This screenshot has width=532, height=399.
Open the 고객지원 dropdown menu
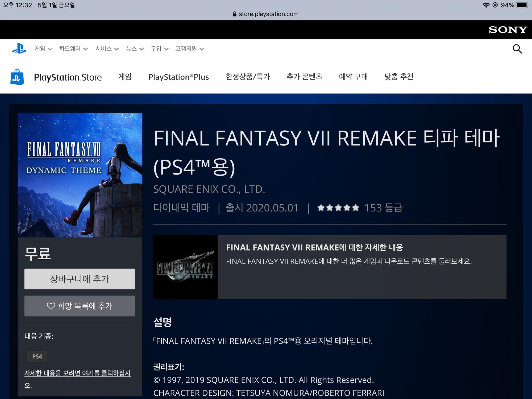(189, 49)
